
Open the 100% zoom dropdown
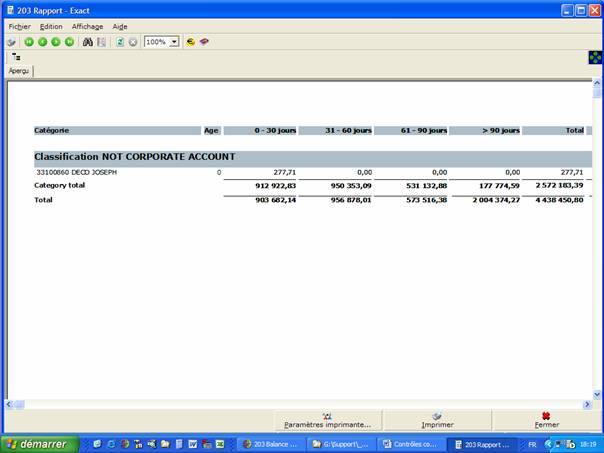pos(174,42)
